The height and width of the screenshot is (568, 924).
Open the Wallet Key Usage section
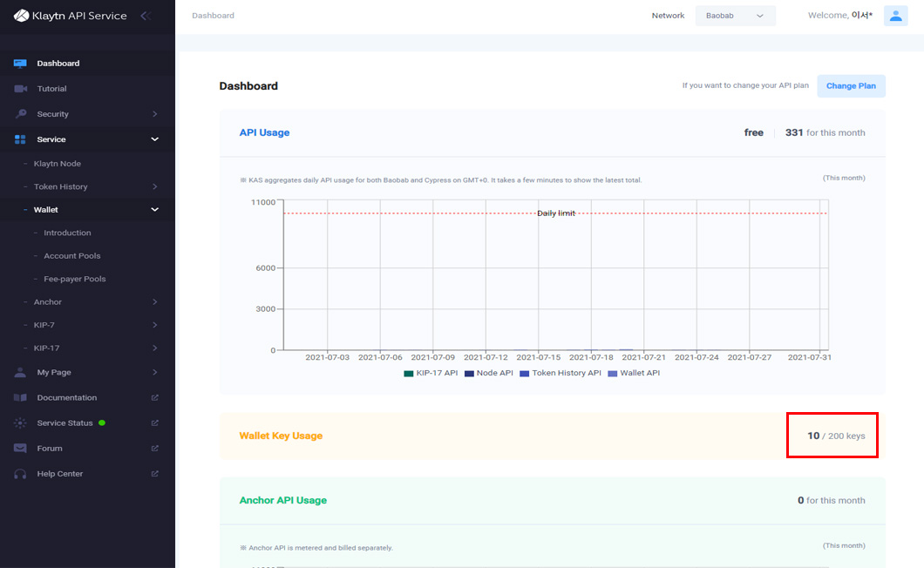pyautogui.click(x=281, y=436)
